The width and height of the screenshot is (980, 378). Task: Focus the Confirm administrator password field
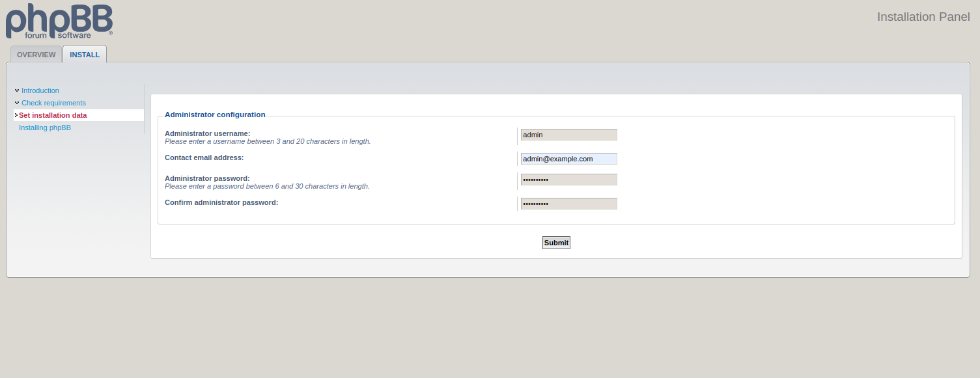[568, 204]
